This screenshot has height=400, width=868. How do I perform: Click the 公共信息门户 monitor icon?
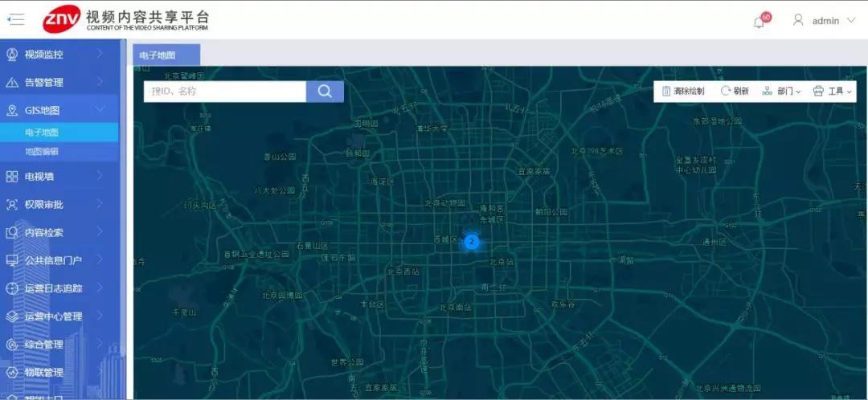[12, 261]
